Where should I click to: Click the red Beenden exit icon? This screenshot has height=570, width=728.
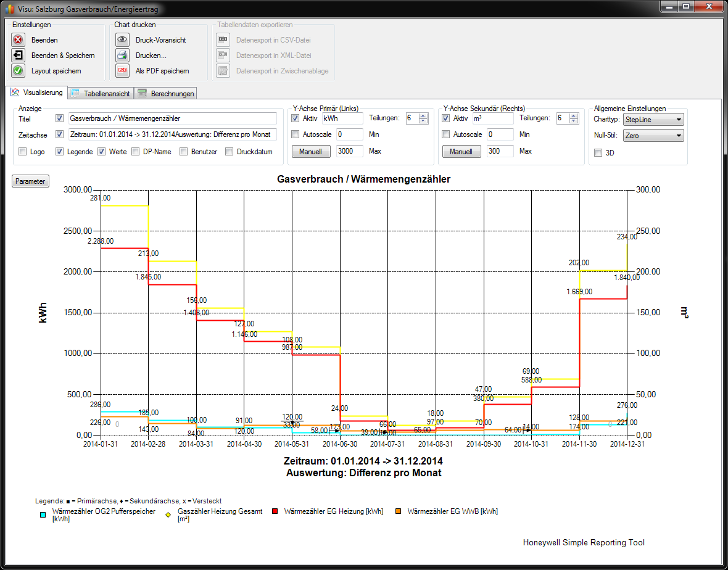pyautogui.click(x=18, y=40)
